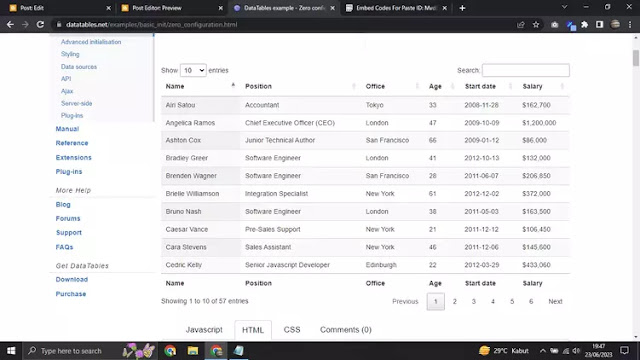Open the Data sources link

tap(79, 67)
